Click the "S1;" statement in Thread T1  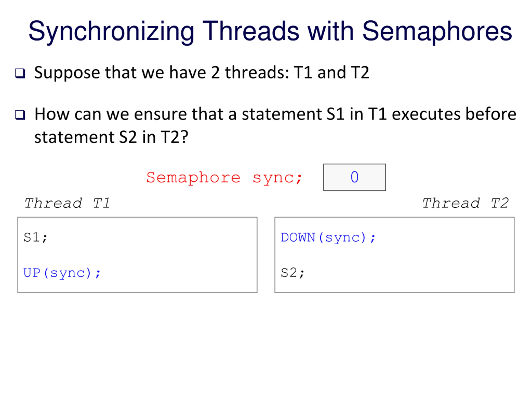[x=35, y=237]
